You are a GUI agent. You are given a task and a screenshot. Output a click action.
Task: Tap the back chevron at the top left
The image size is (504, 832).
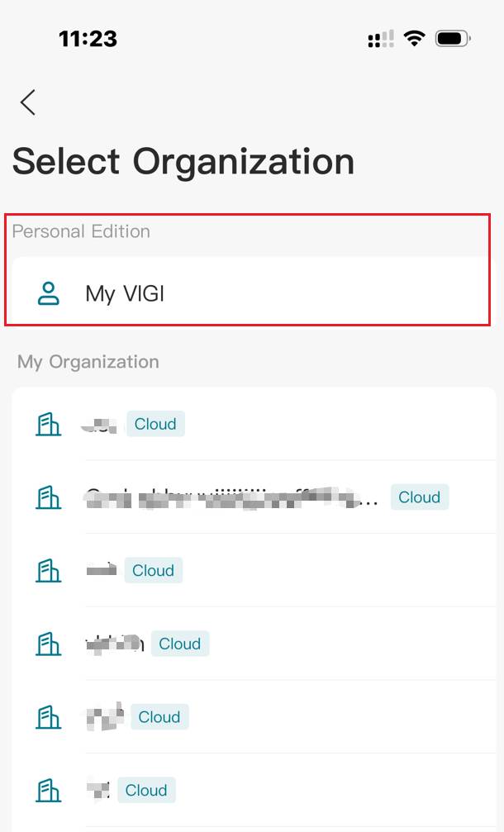tap(27, 102)
